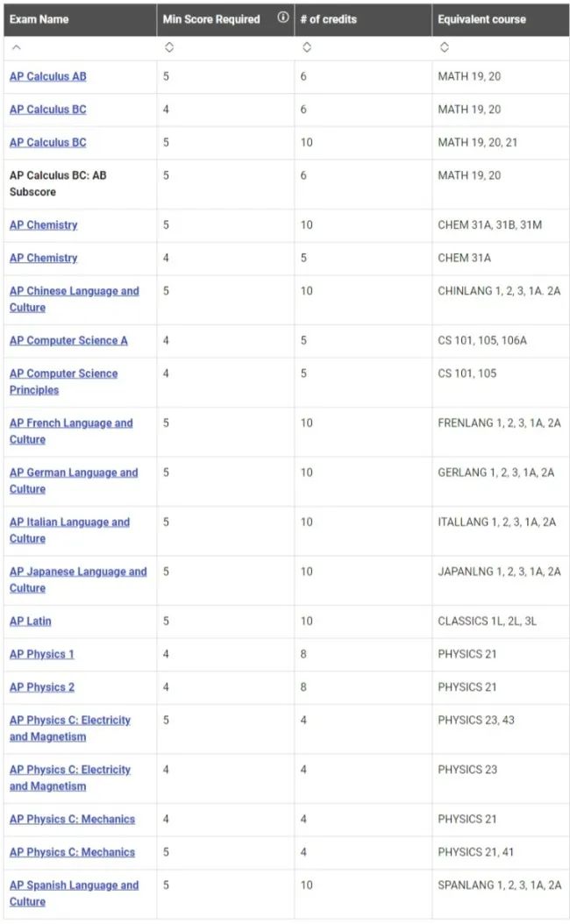The height and width of the screenshot is (924, 570).
Task: Click the info icon beside Min Score Required
Action: pos(283,17)
